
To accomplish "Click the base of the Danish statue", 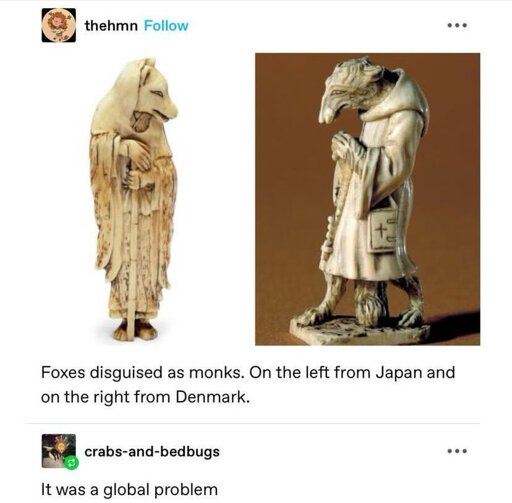I will coord(359,330).
